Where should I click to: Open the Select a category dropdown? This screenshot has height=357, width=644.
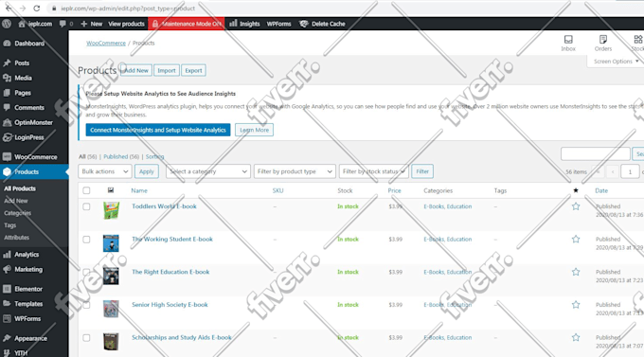tap(208, 171)
